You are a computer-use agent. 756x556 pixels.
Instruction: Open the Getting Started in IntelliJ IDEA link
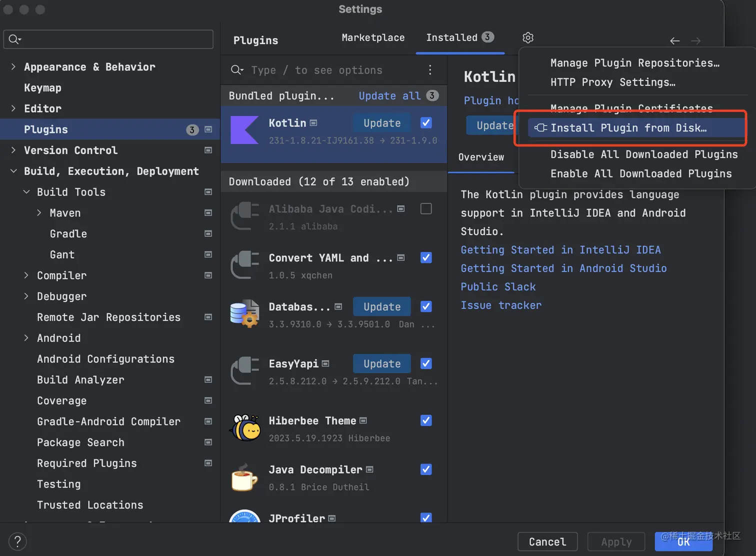pos(560,250)
